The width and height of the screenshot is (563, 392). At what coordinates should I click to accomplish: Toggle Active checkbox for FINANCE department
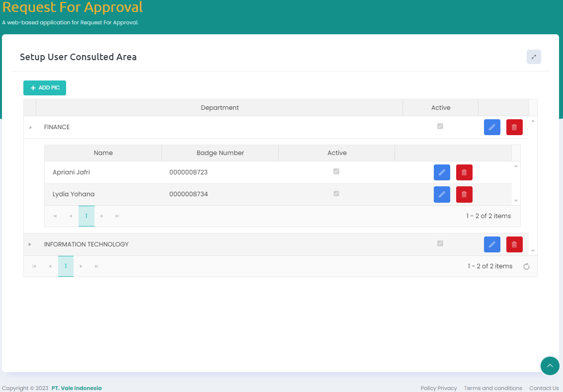440,126
